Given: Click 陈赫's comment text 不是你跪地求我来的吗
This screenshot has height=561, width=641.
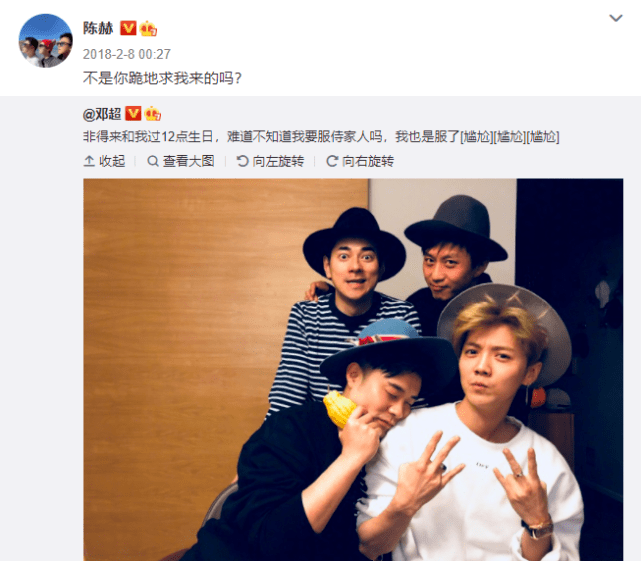Looking at the screenshot, I should coord(162,78).
